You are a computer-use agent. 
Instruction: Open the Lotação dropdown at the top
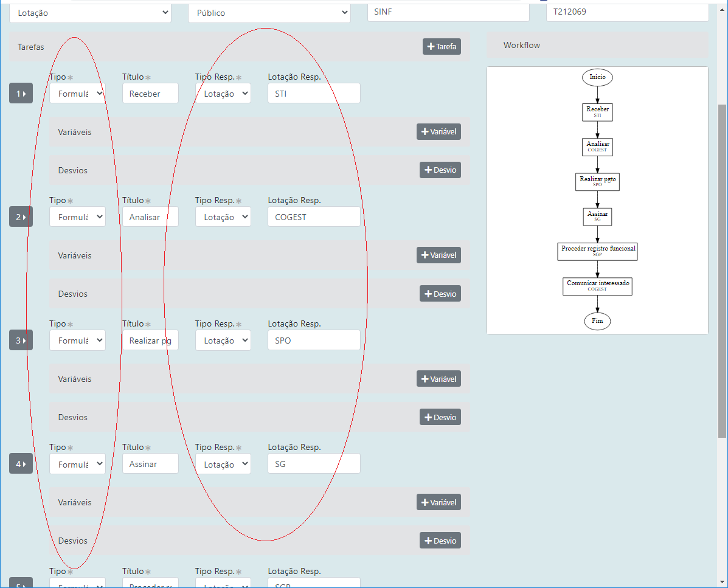point(90,13)
